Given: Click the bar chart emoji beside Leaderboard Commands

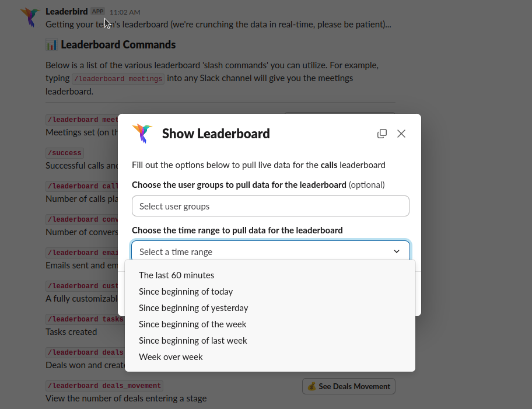Looking at the screenshot, I should pyautogui.click(x=51, y=45).
